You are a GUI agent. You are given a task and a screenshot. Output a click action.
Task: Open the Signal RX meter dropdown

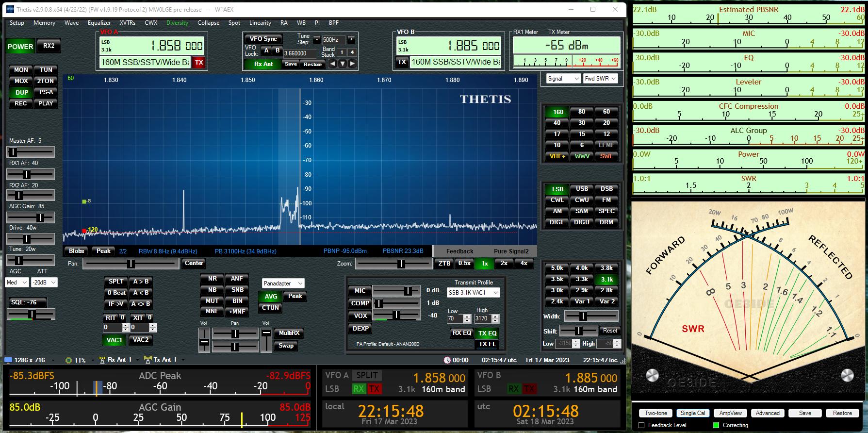click(563, 79)
